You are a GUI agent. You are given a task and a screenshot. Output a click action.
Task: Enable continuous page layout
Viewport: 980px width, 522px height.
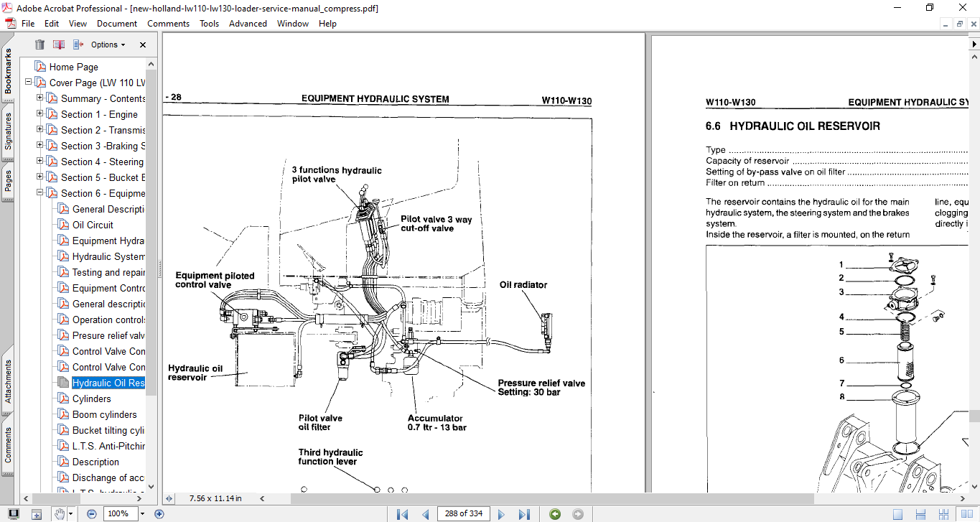coord(920,513)
